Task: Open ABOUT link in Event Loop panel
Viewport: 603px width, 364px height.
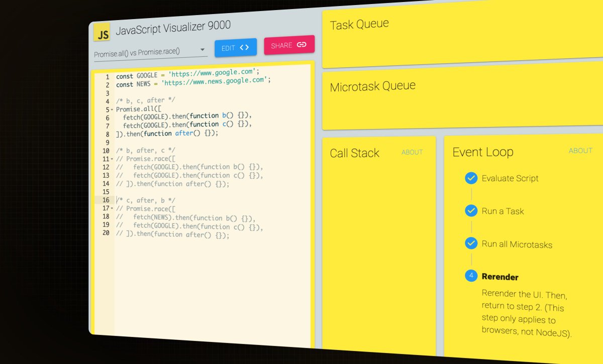Action: [580, 151]
